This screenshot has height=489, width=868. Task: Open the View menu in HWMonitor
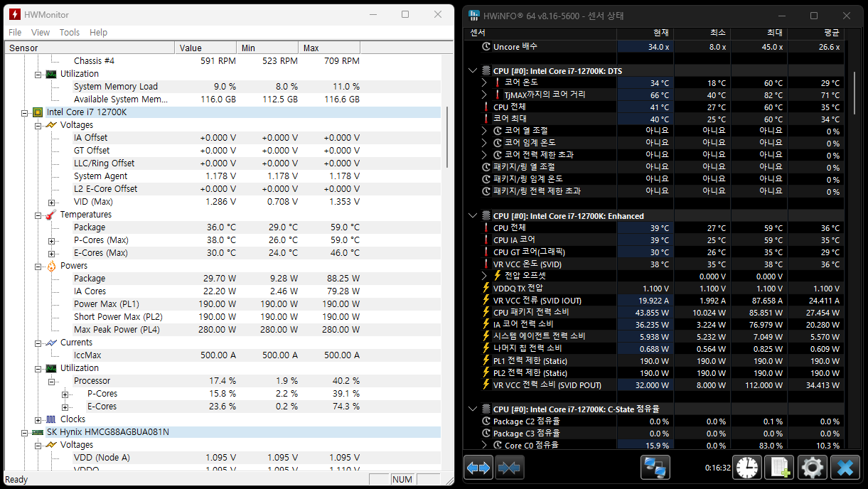click(x=41, y=32)
